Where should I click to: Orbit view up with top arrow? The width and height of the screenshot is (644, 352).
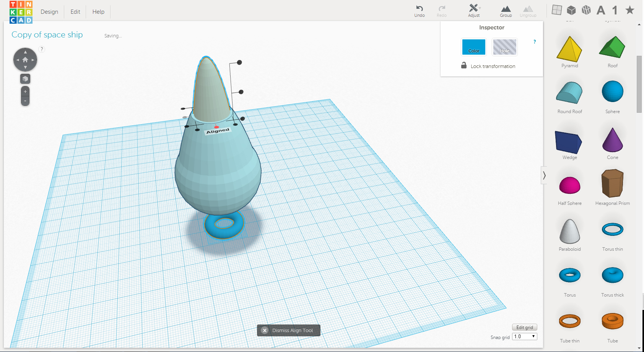pos(25,52)
